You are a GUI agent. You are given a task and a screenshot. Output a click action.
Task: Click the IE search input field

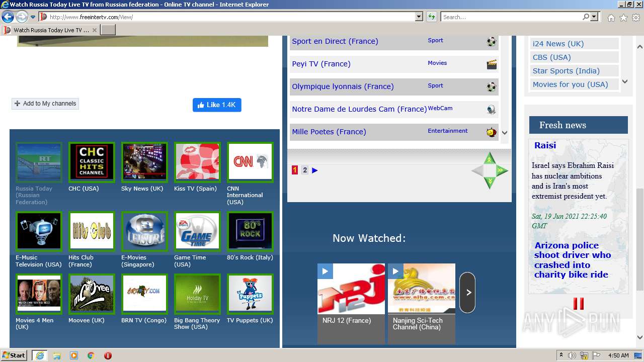pyautogui.click(x=511, y=17)
